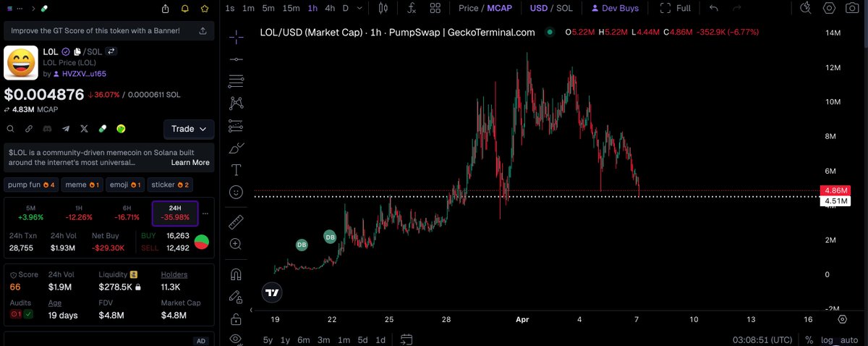
Task: Open the forecasting and measurement tools
Action: [x=236, y=125]
